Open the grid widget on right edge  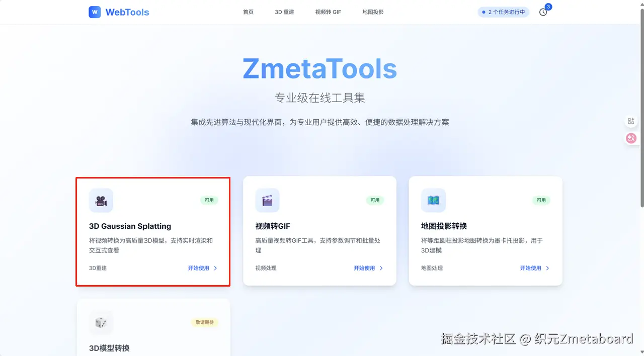point(631,121)
